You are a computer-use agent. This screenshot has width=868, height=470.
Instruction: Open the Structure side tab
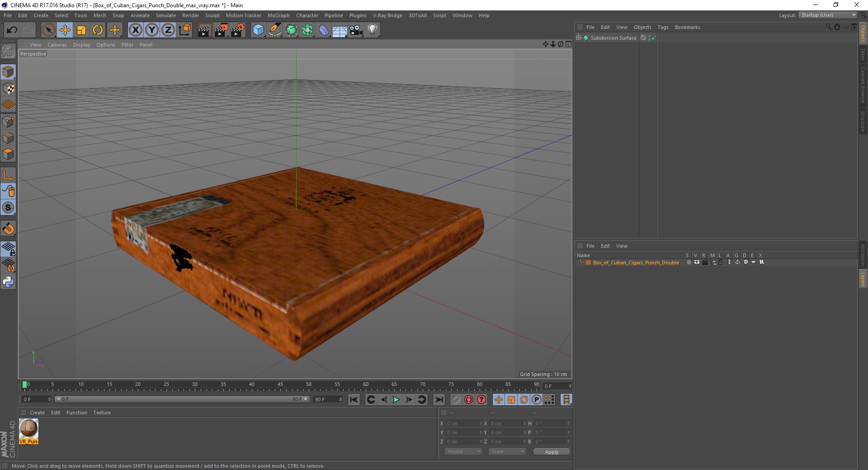click(863, 121)
